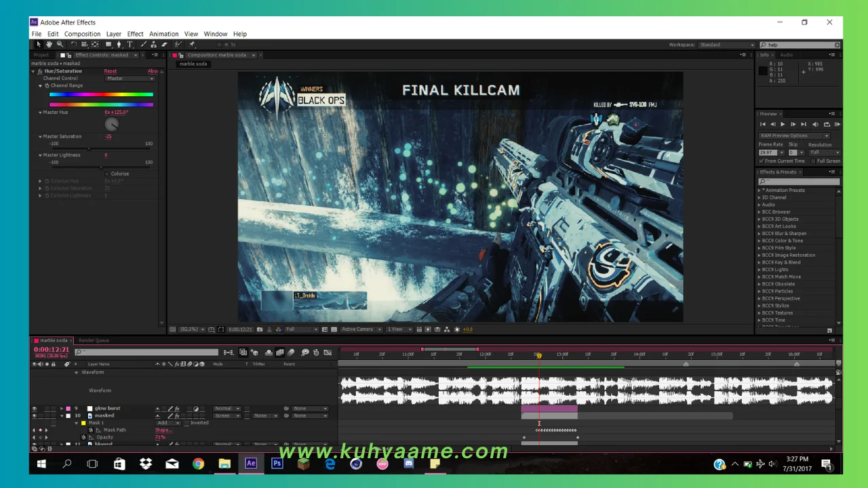Viewport: 868px width, 488px height.
Task: Open Preview Resolution Full dropdown
Action: tap(824, 152)
